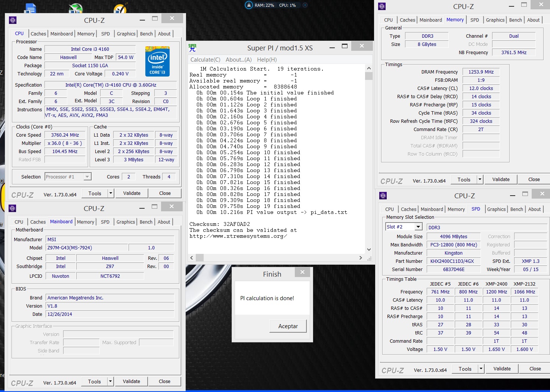The image size is (550, 392).
Task: Click Part Number KHX2400C11D3/4GX field
Action: 453,261
